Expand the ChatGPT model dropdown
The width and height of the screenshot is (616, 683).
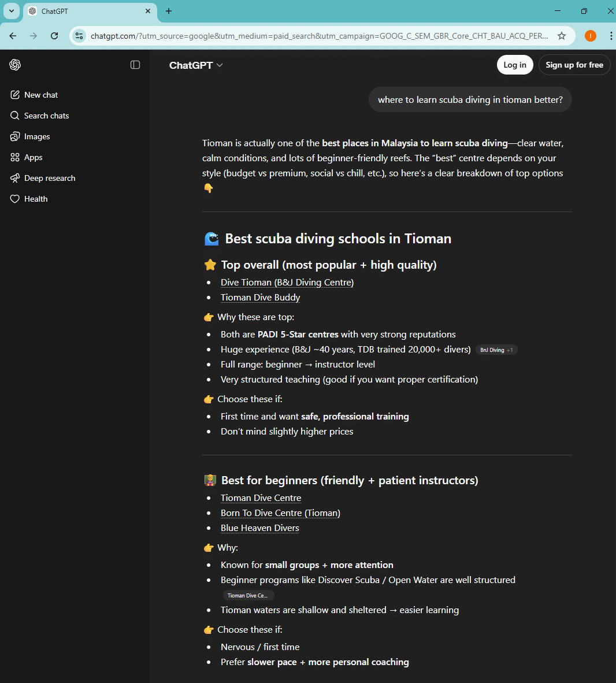[x=196, y=65]
